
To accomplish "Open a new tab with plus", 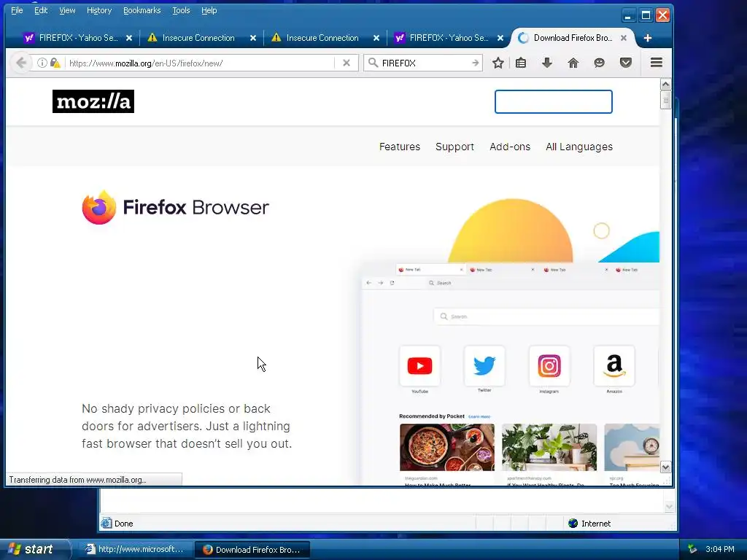I will coord(648,38).
